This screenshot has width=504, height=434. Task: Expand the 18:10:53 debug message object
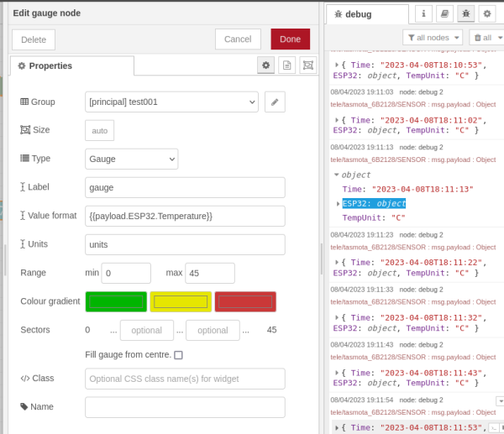[x=337, y=65]
